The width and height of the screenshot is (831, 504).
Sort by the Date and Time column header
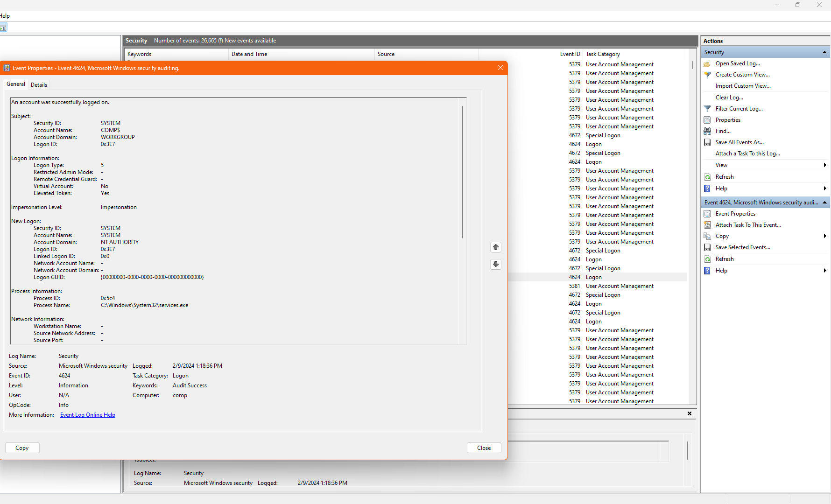pos(302,54)
